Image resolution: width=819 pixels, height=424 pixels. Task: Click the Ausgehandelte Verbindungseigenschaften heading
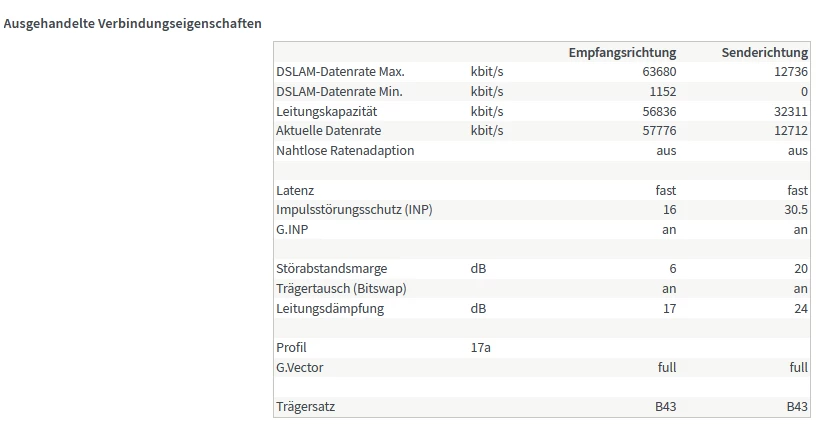pos(133,24)
